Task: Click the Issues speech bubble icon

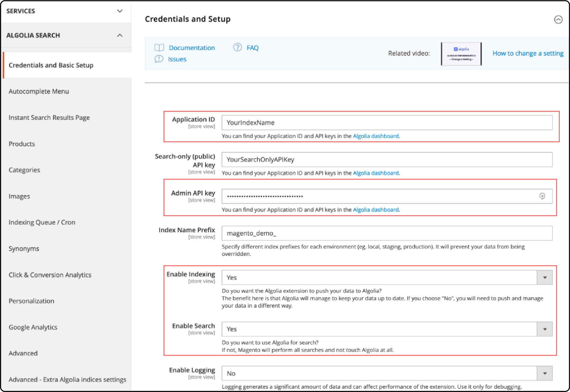Action: (159, 59)
